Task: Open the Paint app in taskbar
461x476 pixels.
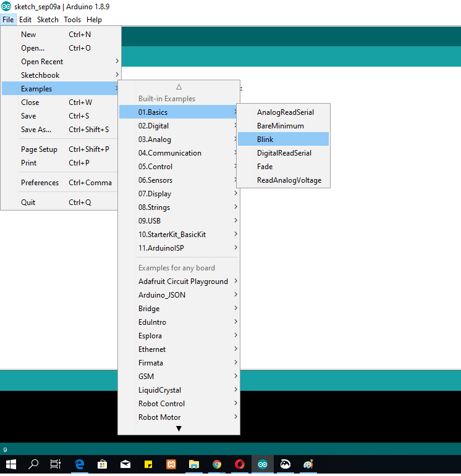Action: click(x=308, y=464)
